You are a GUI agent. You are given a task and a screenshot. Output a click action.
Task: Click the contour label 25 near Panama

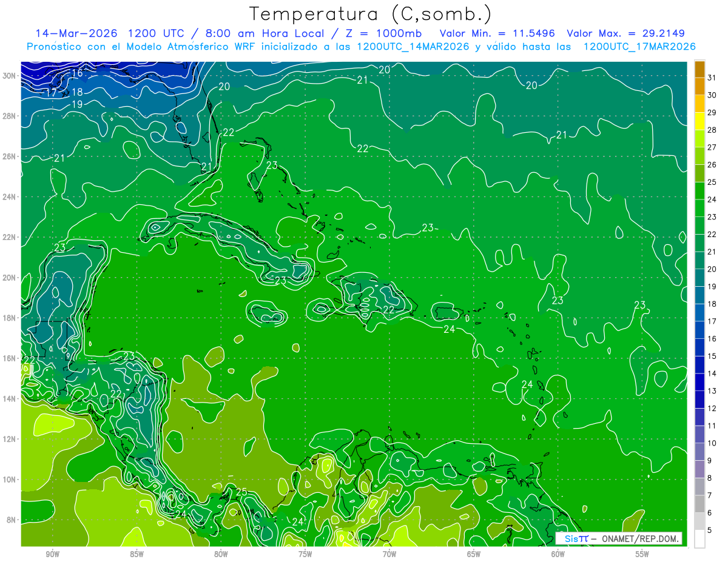[241, 492]
